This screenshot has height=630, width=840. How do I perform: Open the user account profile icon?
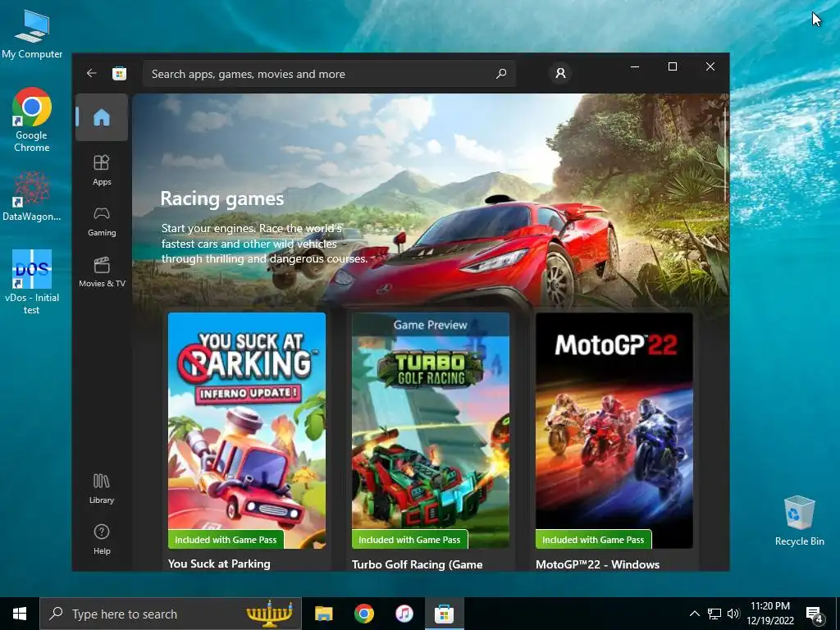pos(560,73)
